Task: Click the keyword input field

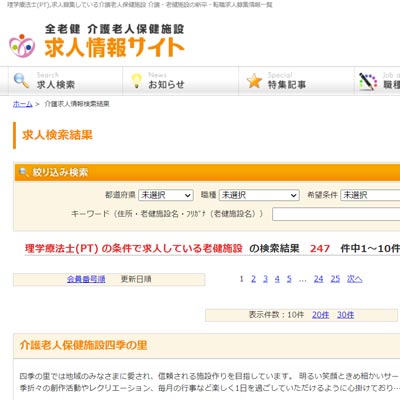Action: point(336,214)
